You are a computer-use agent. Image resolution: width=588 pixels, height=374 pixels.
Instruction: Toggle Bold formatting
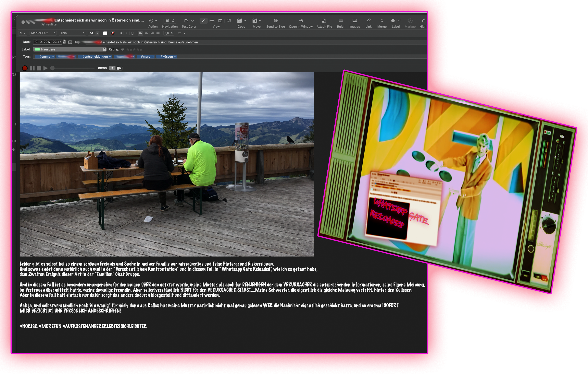click(x=121, y=33)
